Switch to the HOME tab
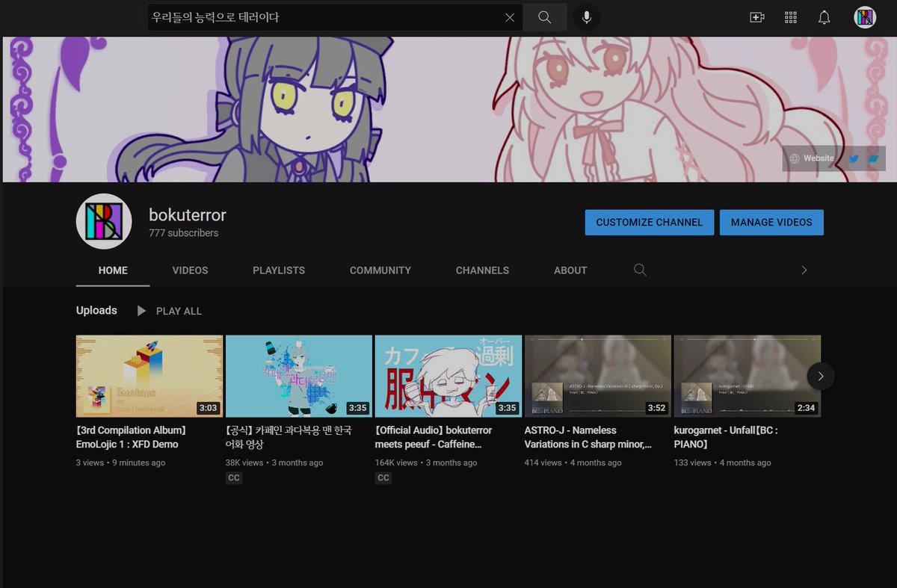 [x=113, y=270]
